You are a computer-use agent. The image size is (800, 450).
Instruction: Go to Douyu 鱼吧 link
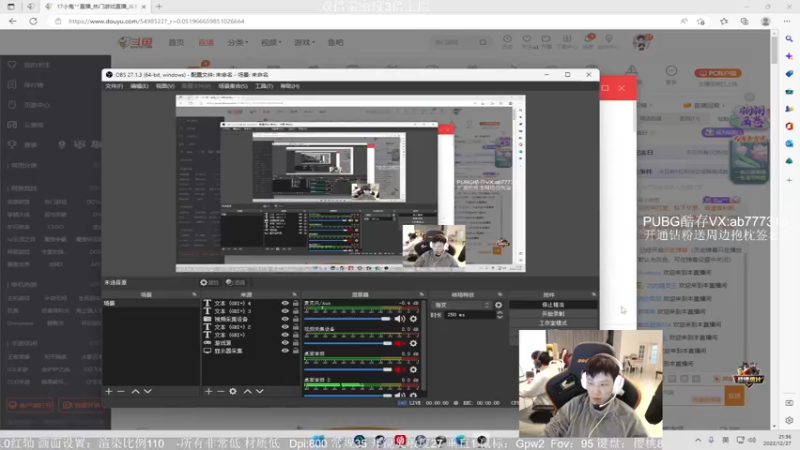(335, 42)
